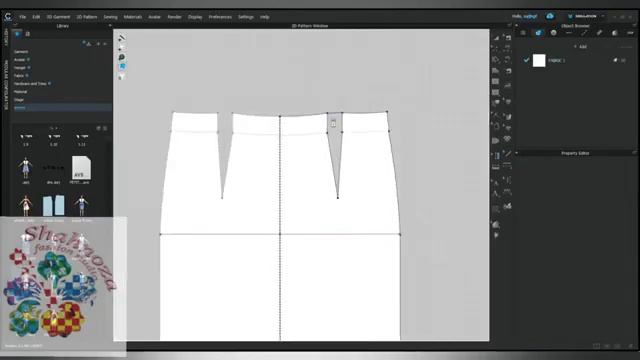Undock the 2D Pattern Window

[509, 26]
